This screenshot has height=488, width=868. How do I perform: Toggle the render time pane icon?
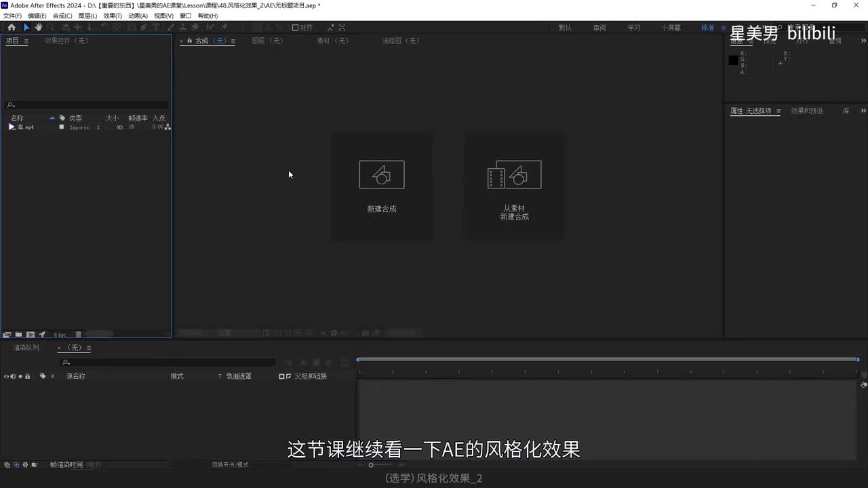(34, 465)
